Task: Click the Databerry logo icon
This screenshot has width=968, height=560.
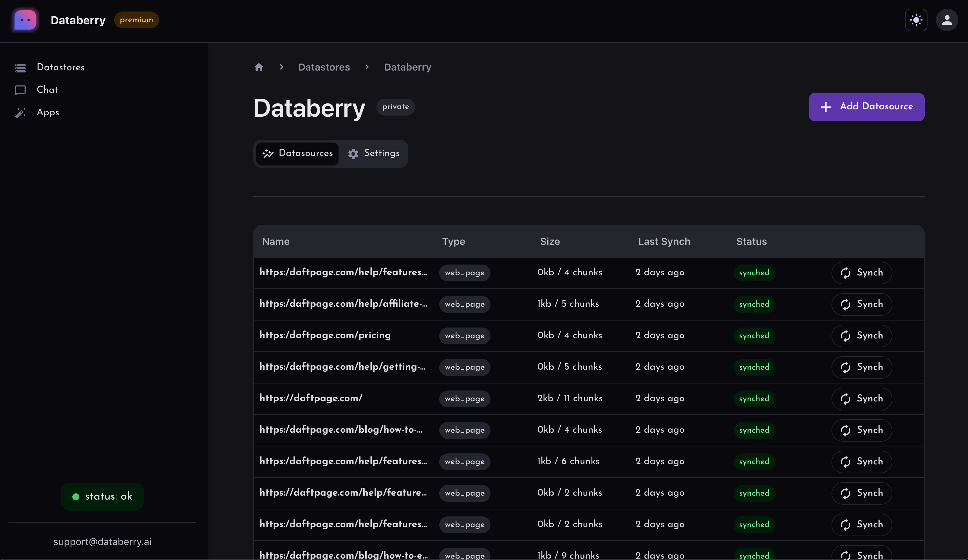Action: click(24, 20)
